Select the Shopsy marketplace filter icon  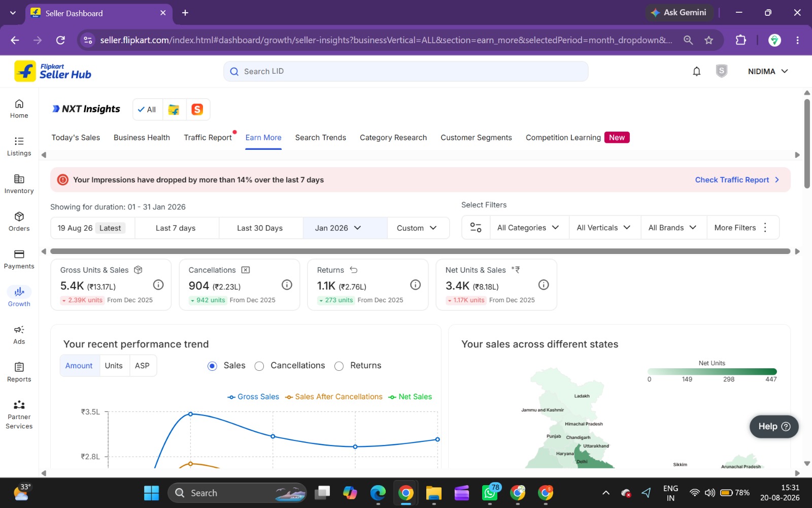tap(197, 109)
